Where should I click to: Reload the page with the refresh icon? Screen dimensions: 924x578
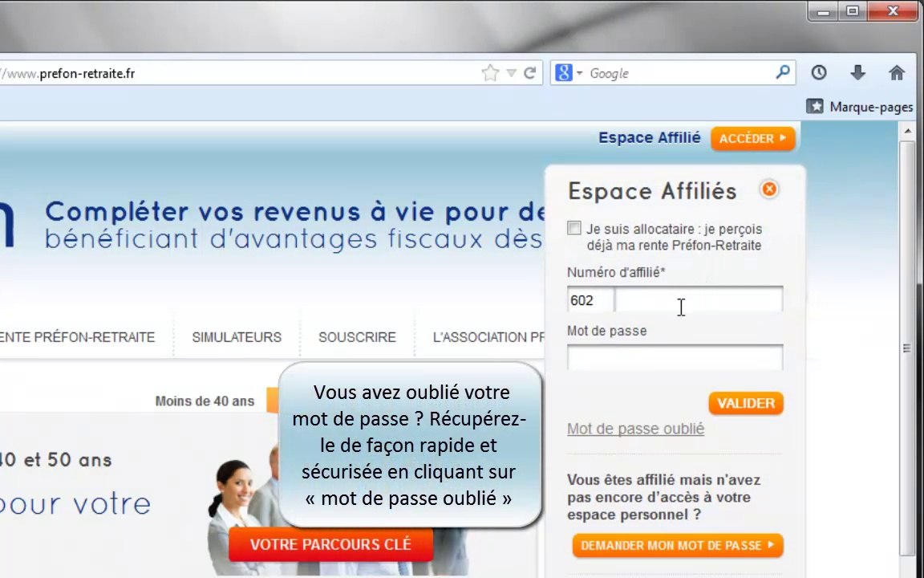[529, 72]
